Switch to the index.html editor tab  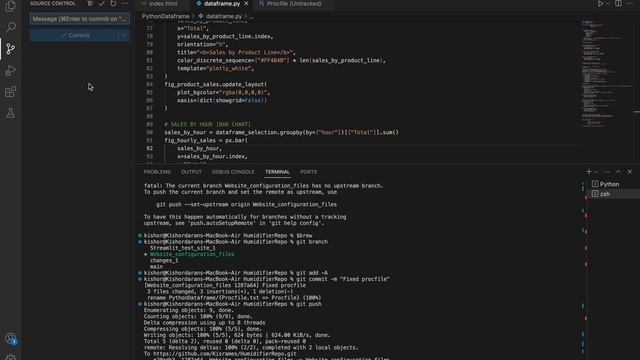tap(163, 4)
